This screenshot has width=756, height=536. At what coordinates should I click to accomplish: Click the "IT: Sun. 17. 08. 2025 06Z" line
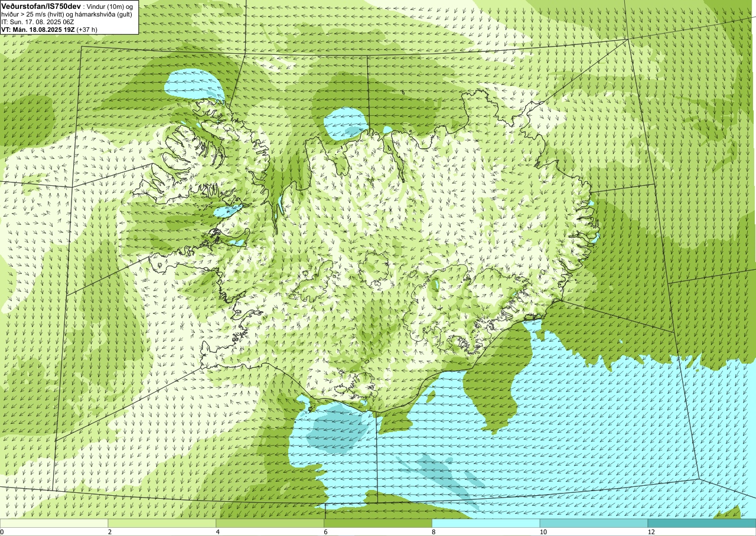pyautogui.click(x=38, y=21)
